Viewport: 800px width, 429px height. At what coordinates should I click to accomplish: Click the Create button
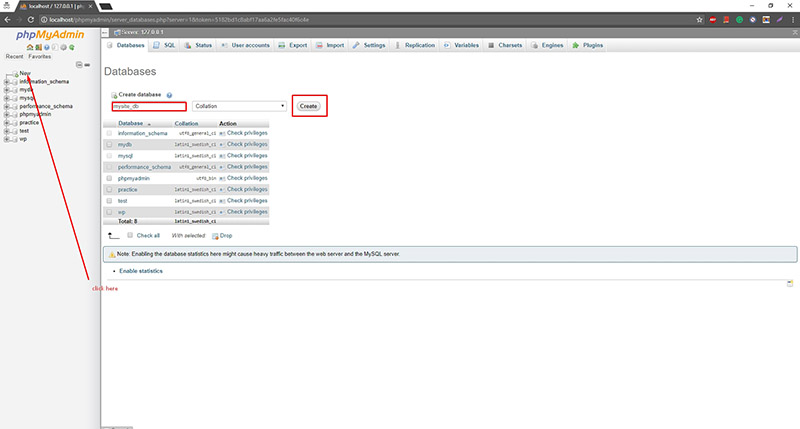(308, 106)
